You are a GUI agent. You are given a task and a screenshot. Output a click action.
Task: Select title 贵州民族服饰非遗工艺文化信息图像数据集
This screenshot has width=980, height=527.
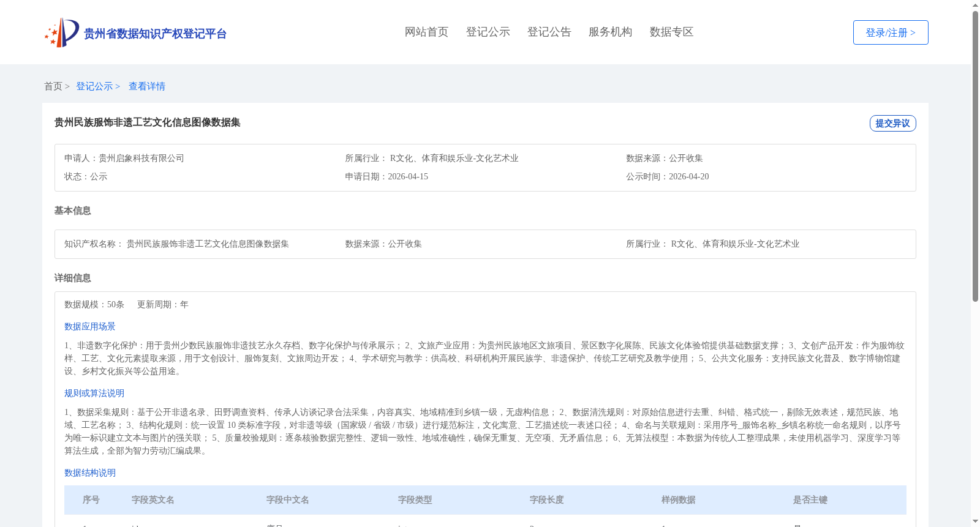147,122
